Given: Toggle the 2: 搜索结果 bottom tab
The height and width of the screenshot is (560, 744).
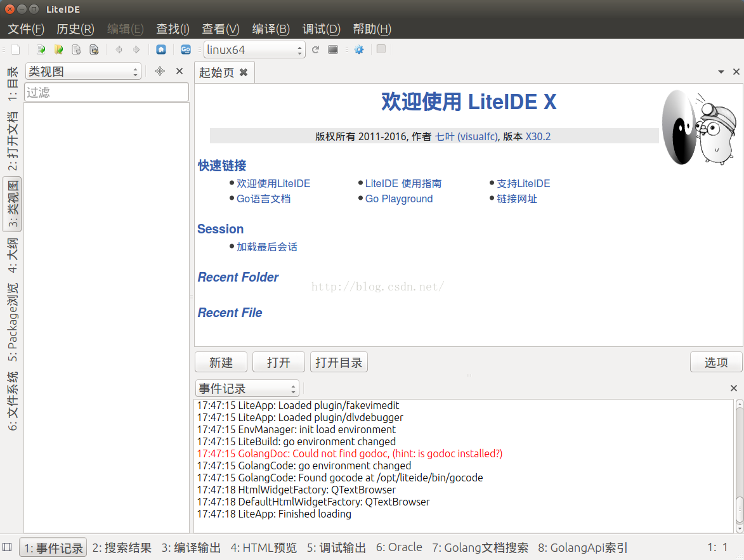Looking at the screenshot, I should click(x=122, y=548).
